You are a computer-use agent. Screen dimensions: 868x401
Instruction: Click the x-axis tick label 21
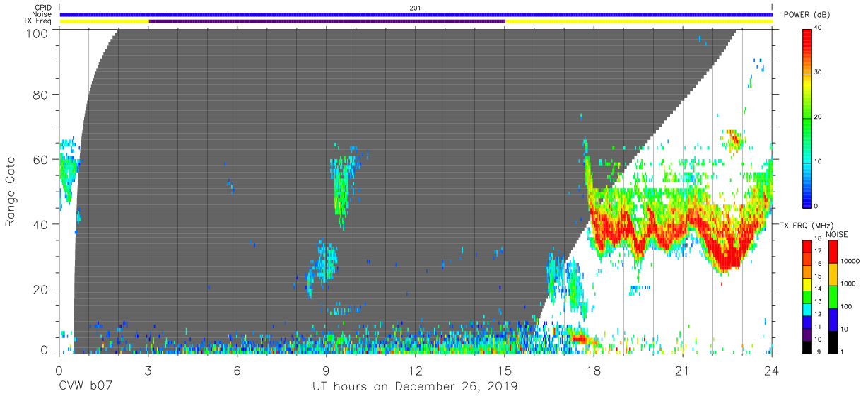[682, 371]
